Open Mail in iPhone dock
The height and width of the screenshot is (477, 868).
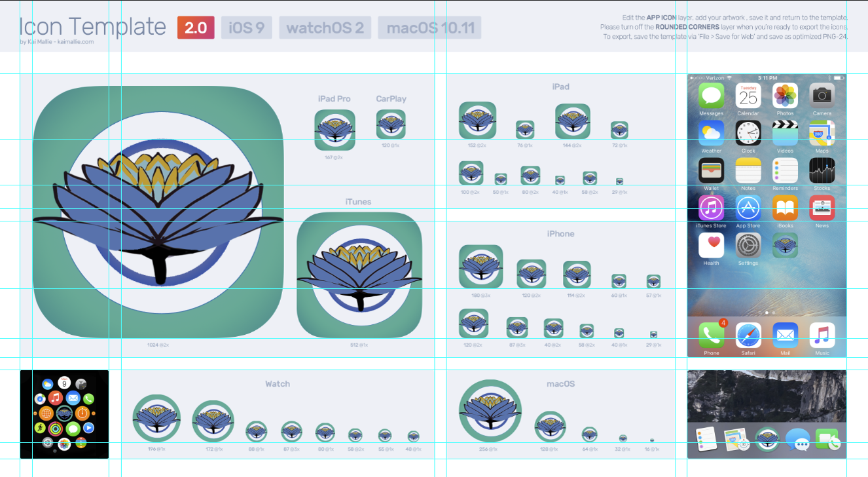coord(785,335)
